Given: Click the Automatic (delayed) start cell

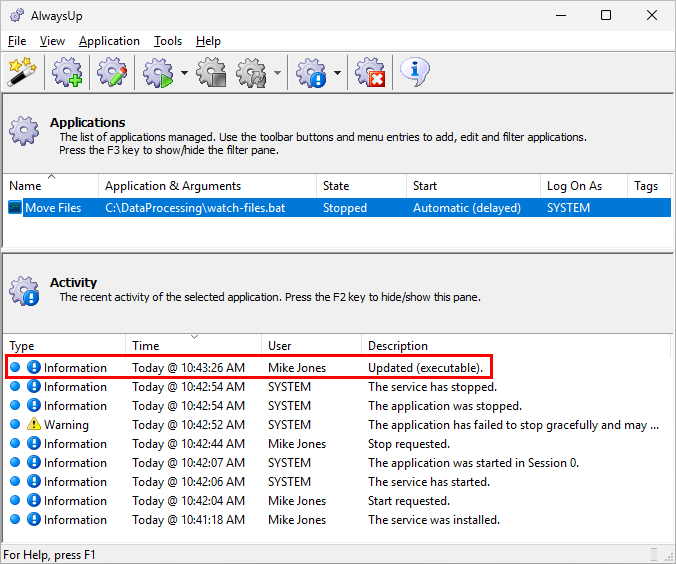Looking at the screenshot, I should tap(467, 208).
